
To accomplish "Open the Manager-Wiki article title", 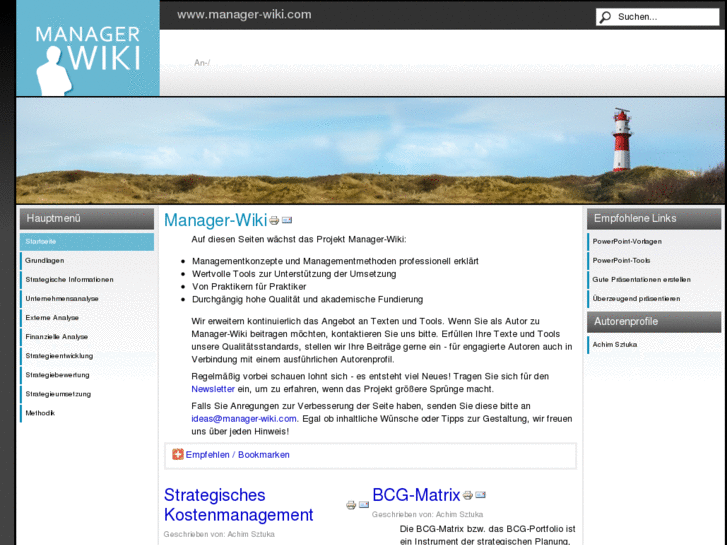I will pos(216,220).
